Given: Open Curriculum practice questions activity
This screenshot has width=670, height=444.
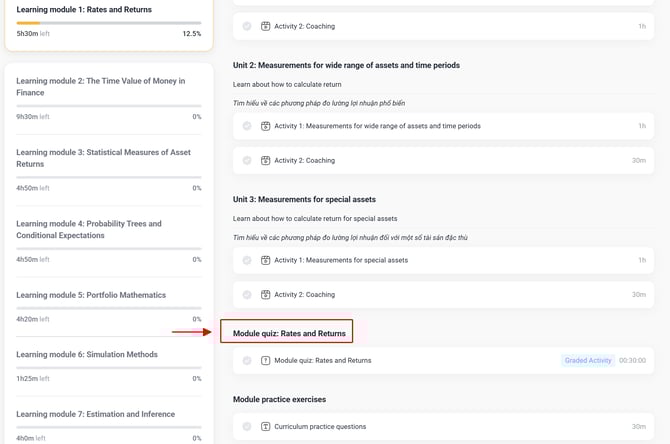Looking at the screenshot, I should point(320,426).
